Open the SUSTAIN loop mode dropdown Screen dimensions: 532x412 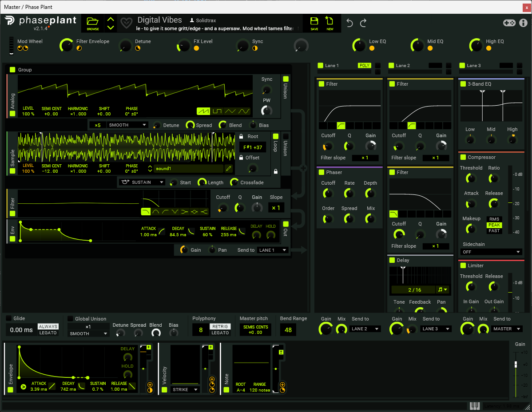pyautogui.click(x=142, y=182)
